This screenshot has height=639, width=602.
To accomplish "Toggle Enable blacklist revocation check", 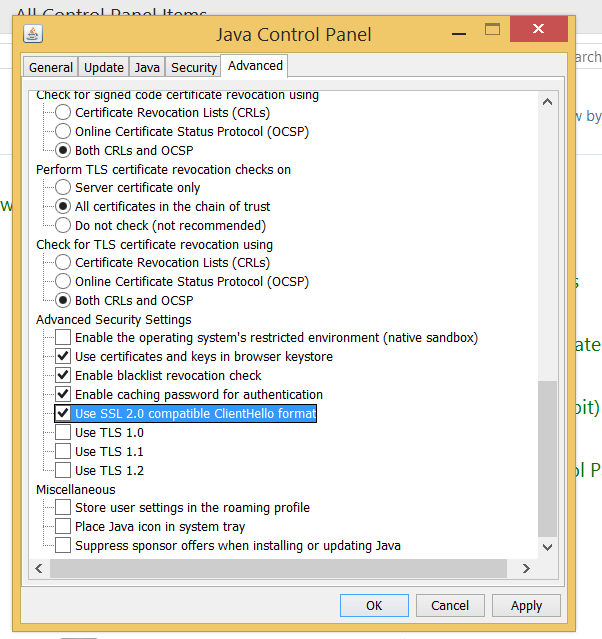I will point(63,375).
